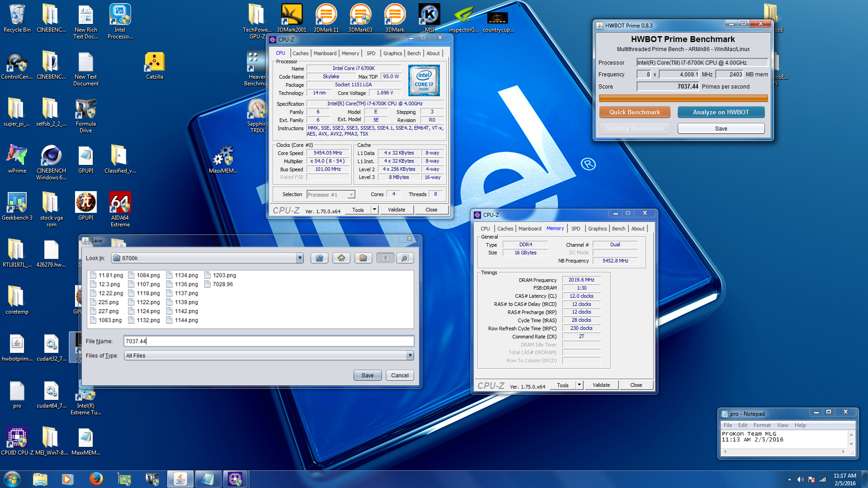The image size is (868, 488).
Task: Click Quick Benchmark in HWBOT Prime
Action: click(634, 112)
